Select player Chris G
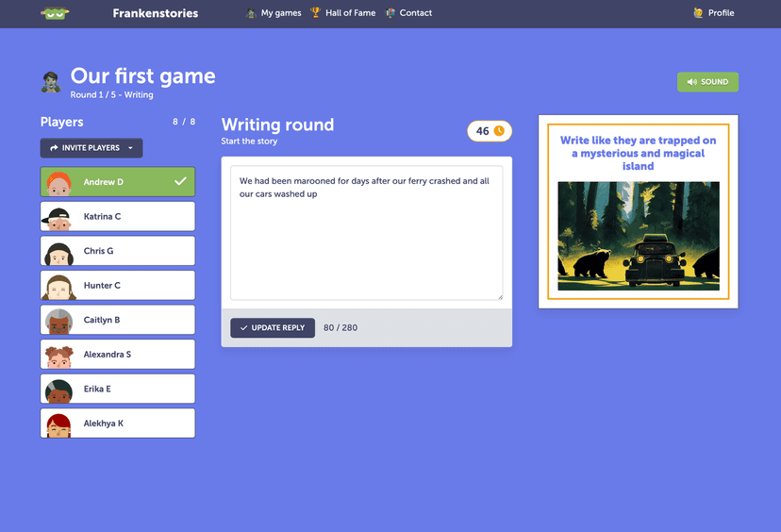The height and width of the screenshot is (532, 781). point(118,251)
